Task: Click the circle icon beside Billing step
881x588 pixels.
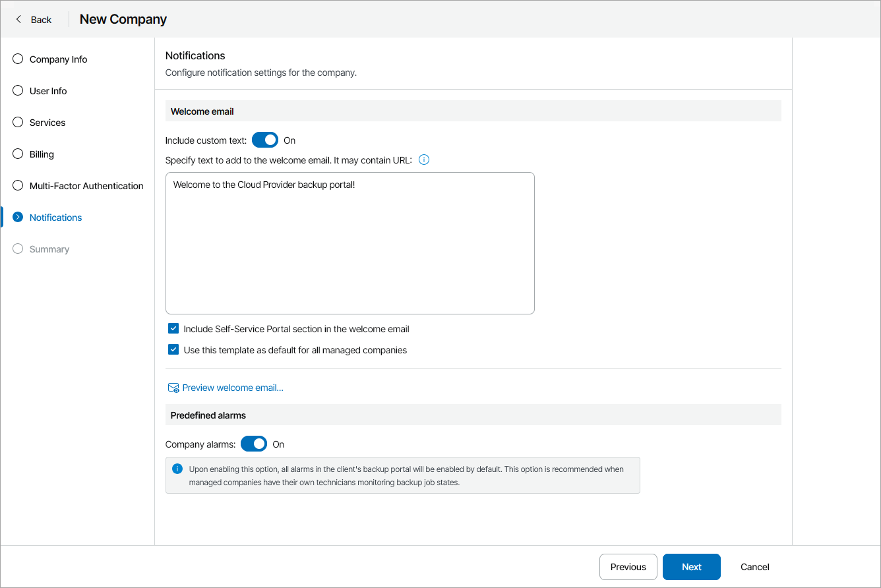Action: pyautogui.click(x=17, y=154)
